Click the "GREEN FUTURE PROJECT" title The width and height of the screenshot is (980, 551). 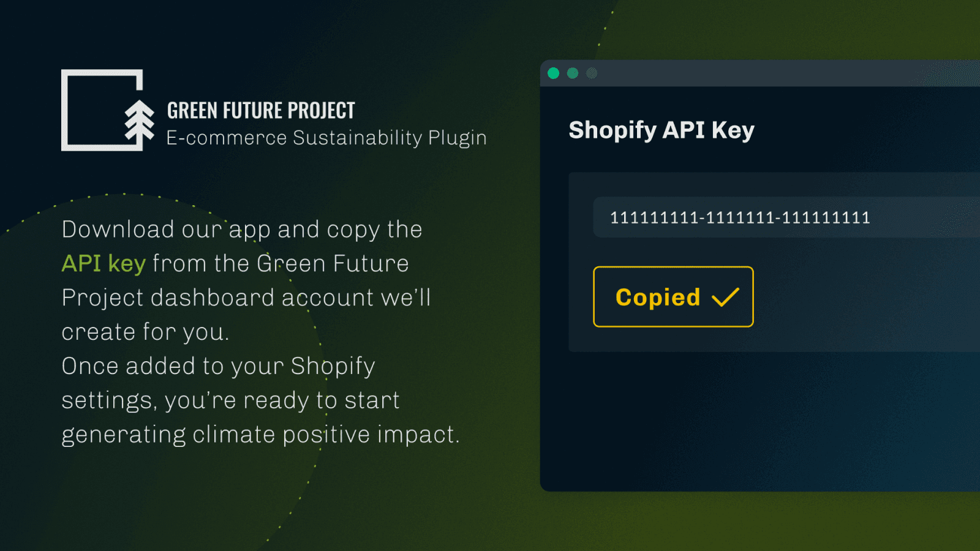(x=261, y=111)
